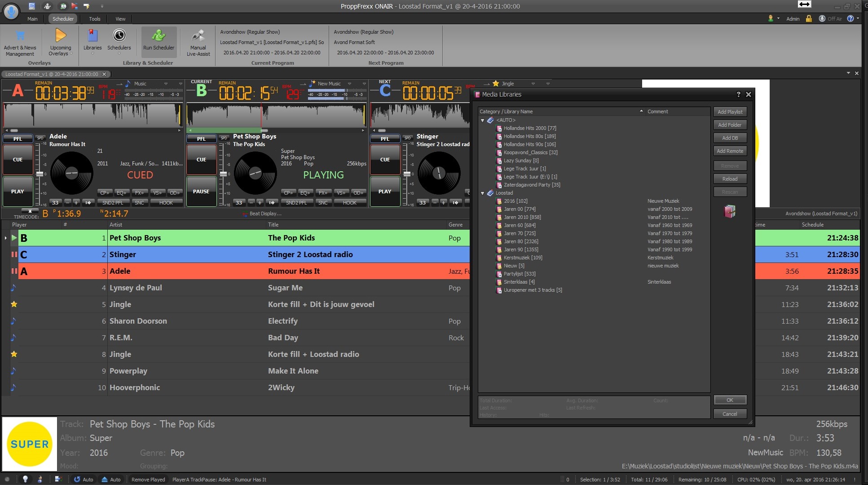The image size is (868, 485).
Task: Collapse the <AUTO> library category
Action: (x=483, y=120)
